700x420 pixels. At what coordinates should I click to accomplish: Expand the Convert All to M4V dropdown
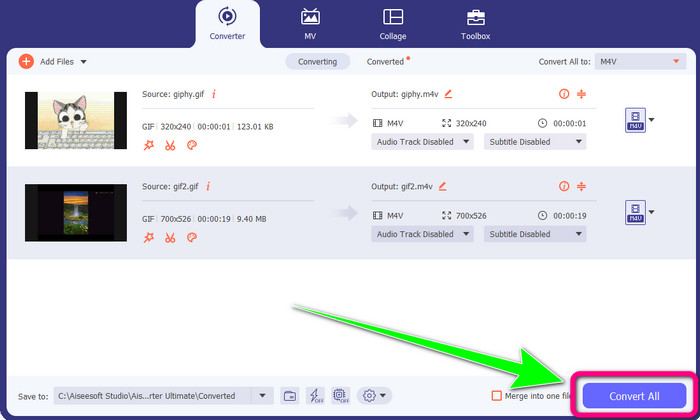(x=639, y=61)
